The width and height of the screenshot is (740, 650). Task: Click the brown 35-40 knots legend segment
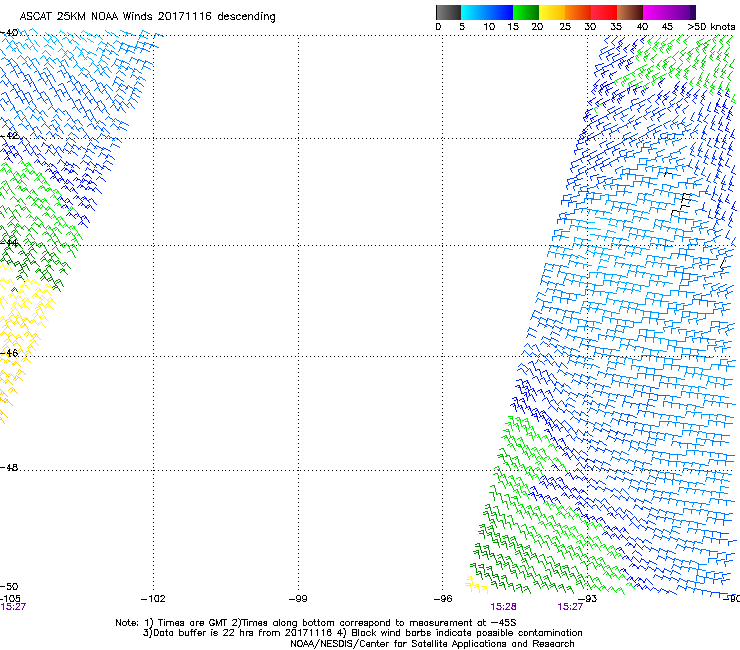[x=630, y=12]
